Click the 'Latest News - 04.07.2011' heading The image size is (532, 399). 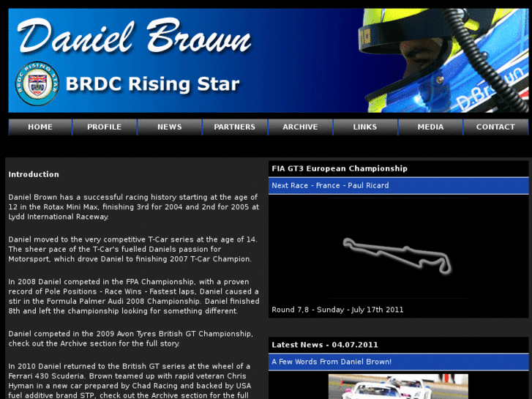click(x=325, y=345)
